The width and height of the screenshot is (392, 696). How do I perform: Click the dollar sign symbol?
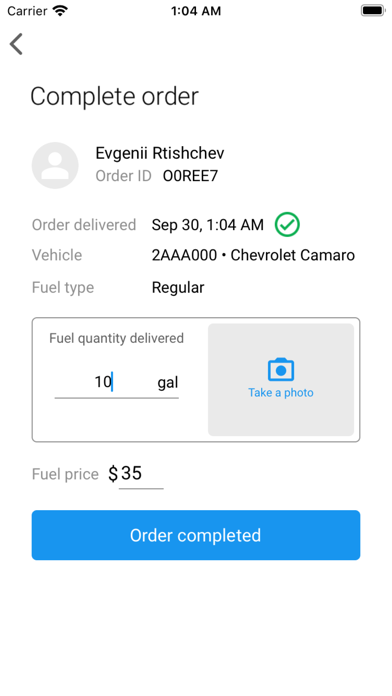(113, 474)
